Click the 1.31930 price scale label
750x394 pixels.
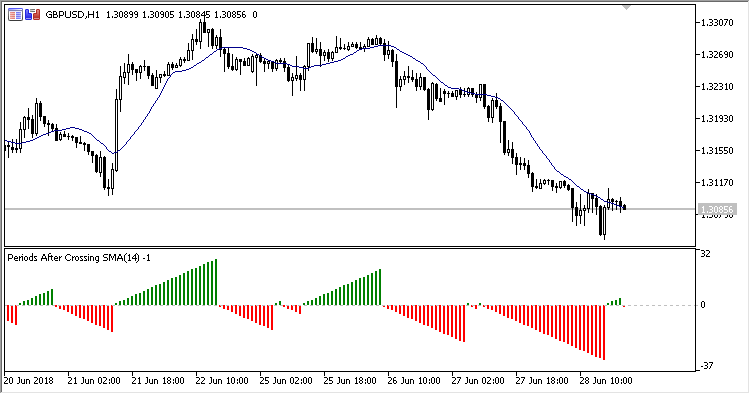tap(717, 119)
